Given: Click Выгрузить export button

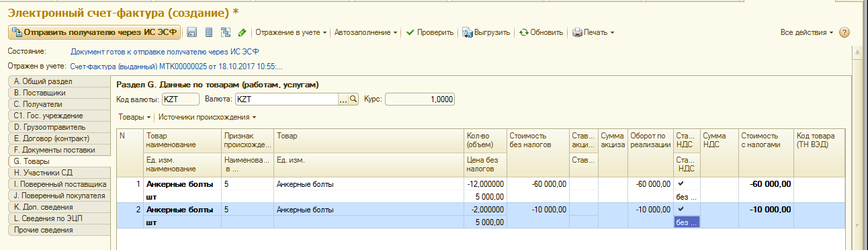Looking at the screenshot, I should pyautogui.click(x=487, y=32).
